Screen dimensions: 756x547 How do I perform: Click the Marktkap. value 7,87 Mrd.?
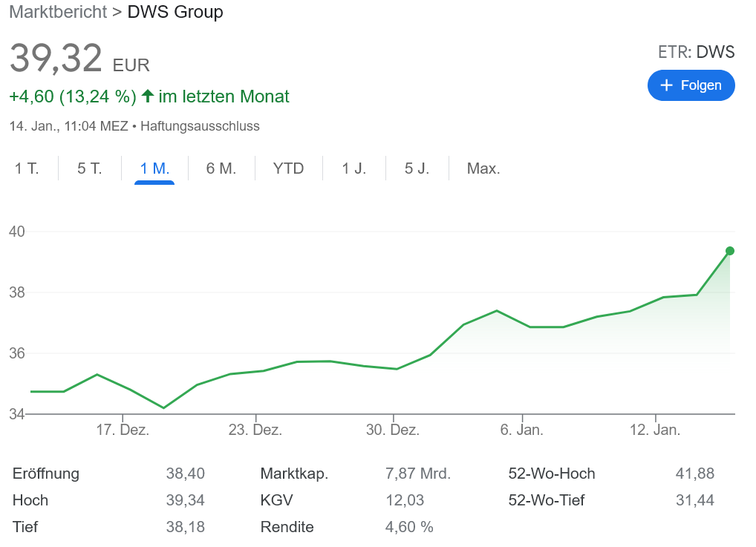point(418,474)
